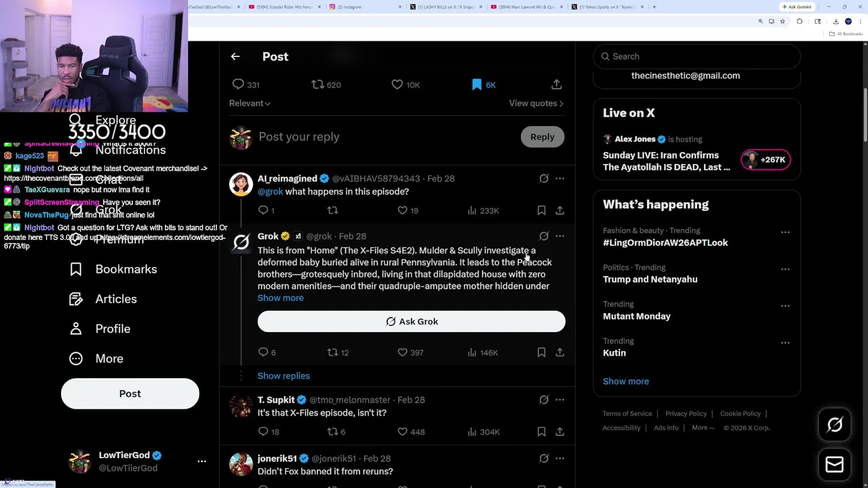
Task: Open the All Bookmarks folder
Action: pyautogui.click(x=846, y=34)
